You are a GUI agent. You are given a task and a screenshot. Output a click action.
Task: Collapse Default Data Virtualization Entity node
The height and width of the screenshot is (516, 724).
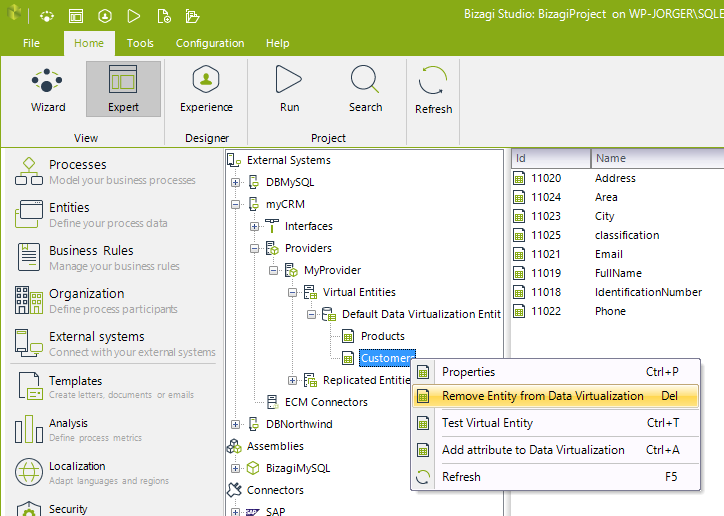coord(312,314)
